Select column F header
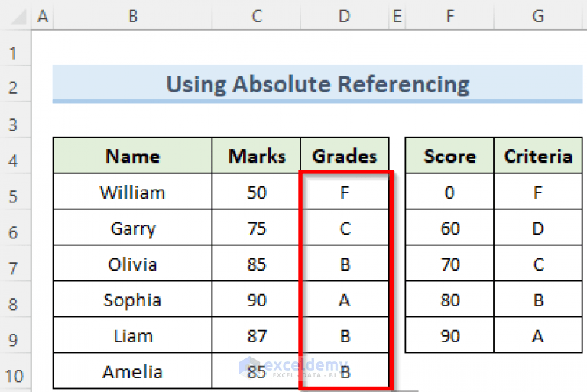The height and width of the screenshot is (392, 587). (449, 16)
